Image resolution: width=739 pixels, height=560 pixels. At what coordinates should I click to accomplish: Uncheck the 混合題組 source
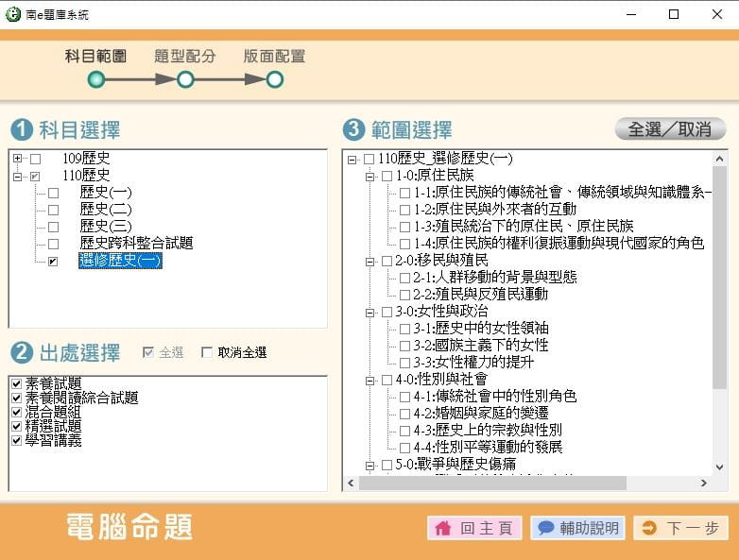(16, 412)
